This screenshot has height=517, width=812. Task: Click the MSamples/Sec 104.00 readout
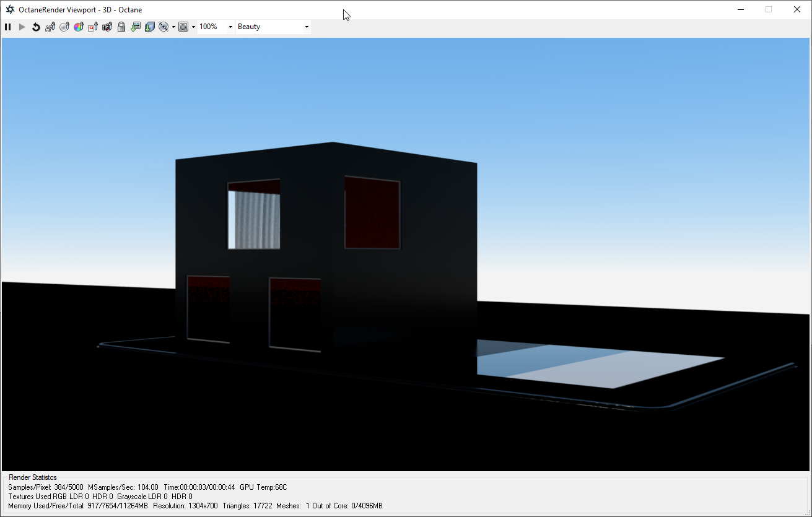point(123,487)
